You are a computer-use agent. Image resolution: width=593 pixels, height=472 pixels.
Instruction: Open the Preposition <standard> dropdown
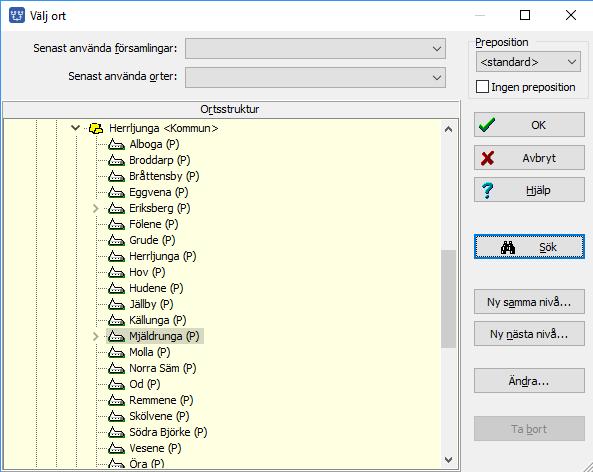pyautogui.click(x=528, y=62)
